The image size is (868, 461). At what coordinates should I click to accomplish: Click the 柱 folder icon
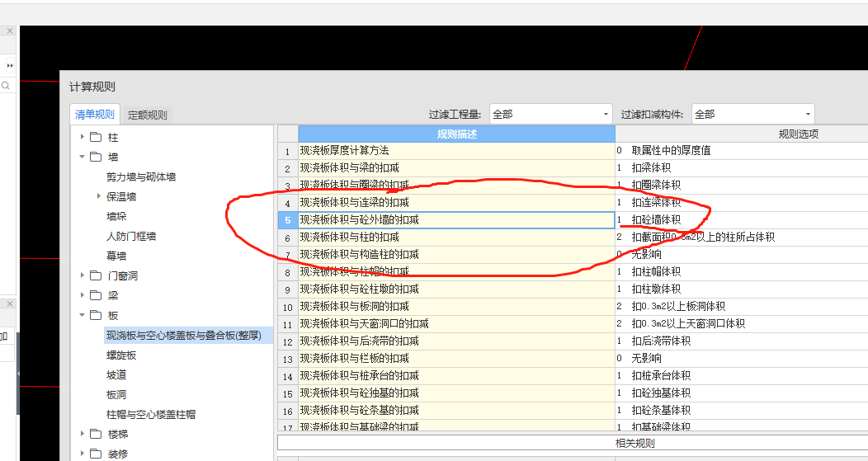[96, 137]
